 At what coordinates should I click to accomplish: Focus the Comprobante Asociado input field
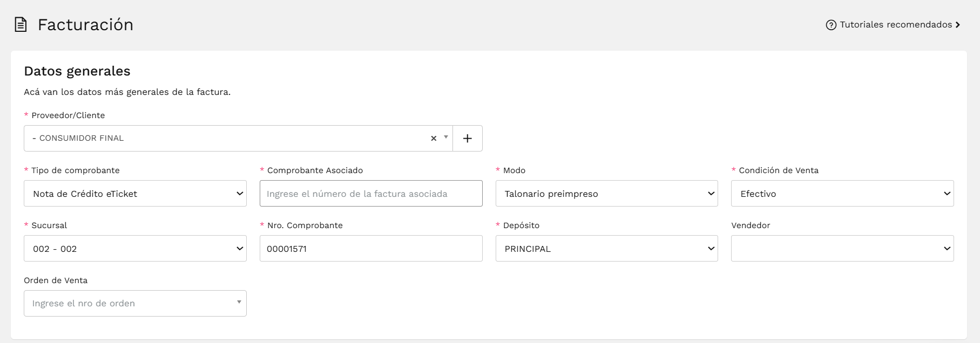tap(371, 194)
